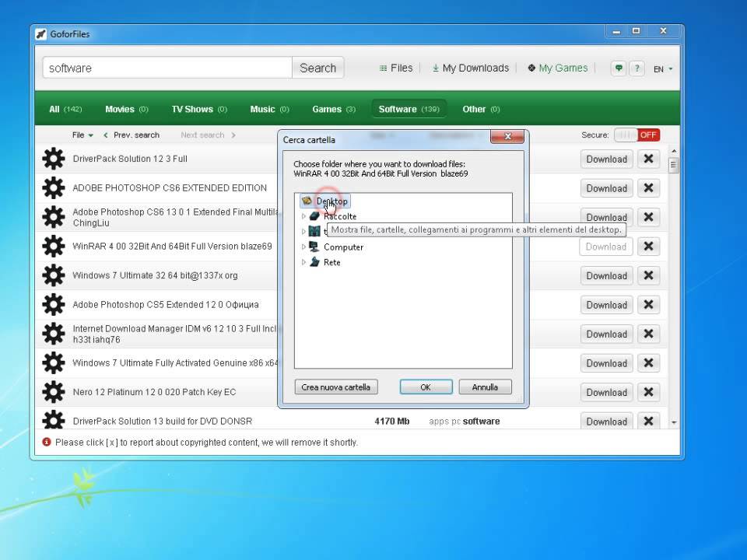The image size is (747, 560).
Task: Toggle the Secure switch currently OFF
Action: click(637, 135)
